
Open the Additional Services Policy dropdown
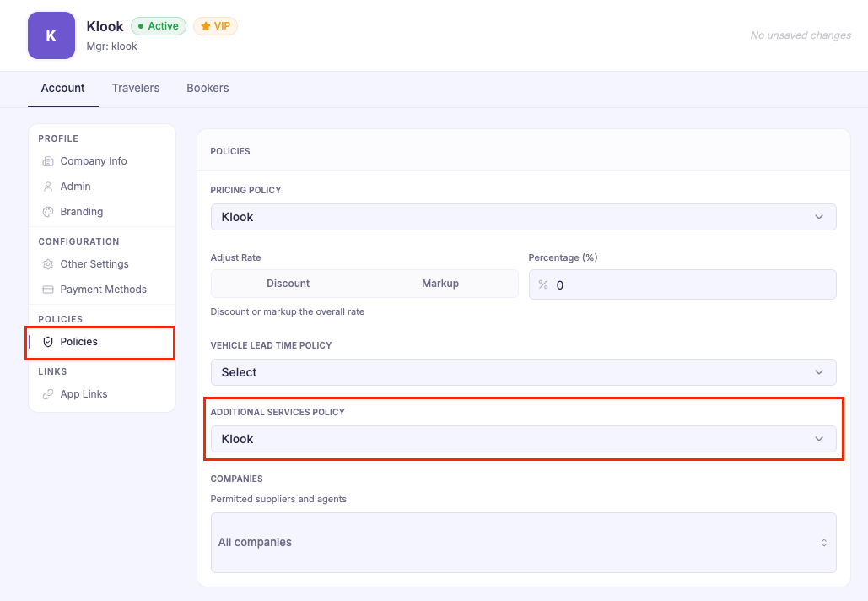click(x=523, y=439)
